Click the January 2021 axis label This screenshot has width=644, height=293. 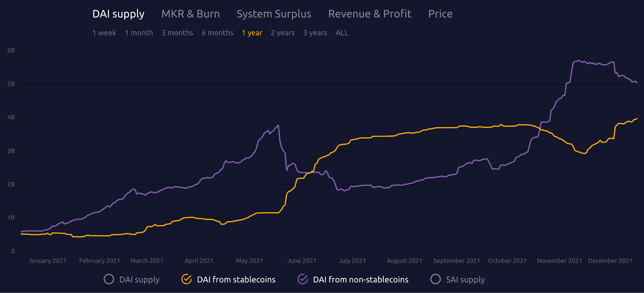[x=47, y=261]
